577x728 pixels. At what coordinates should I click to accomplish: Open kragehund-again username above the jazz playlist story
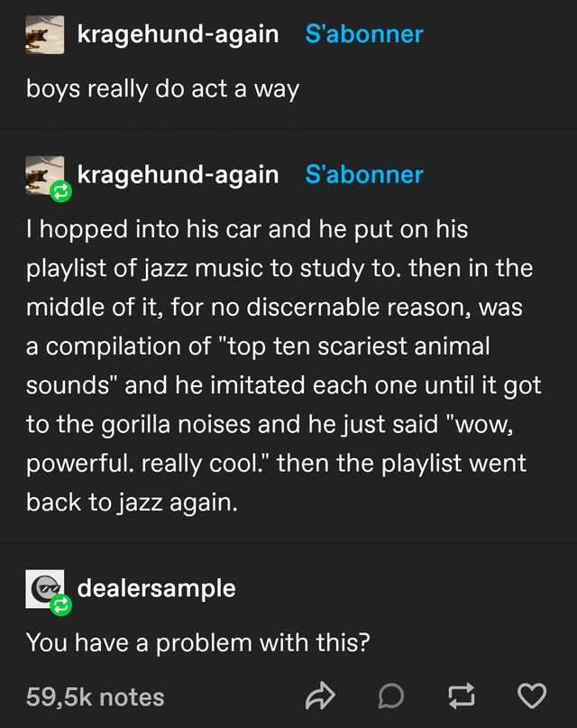(x=178, y=174)
